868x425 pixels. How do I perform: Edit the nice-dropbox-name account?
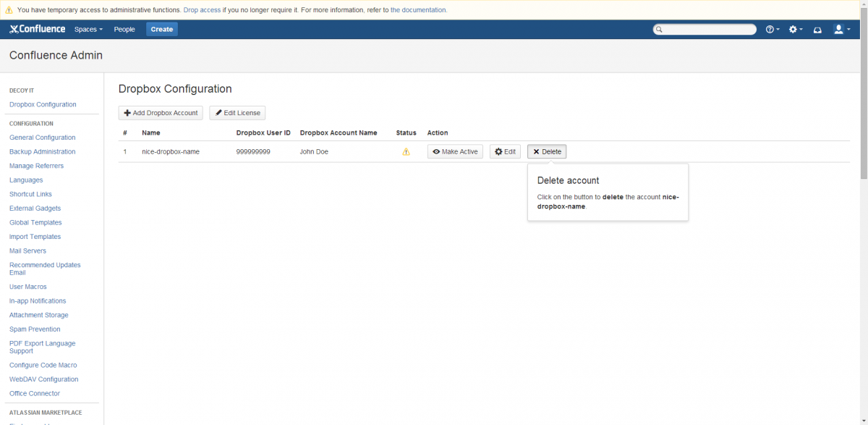point(505,152)
